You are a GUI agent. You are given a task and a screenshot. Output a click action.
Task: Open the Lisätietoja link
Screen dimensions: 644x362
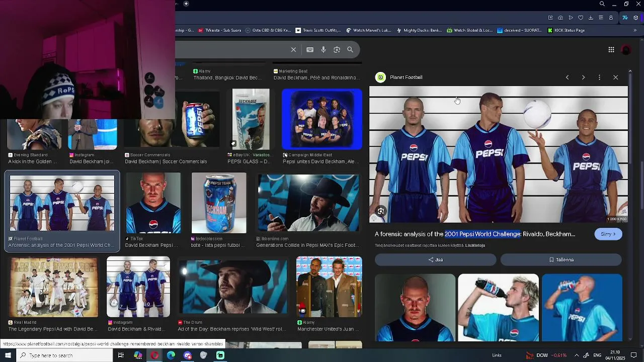[475, 245]
